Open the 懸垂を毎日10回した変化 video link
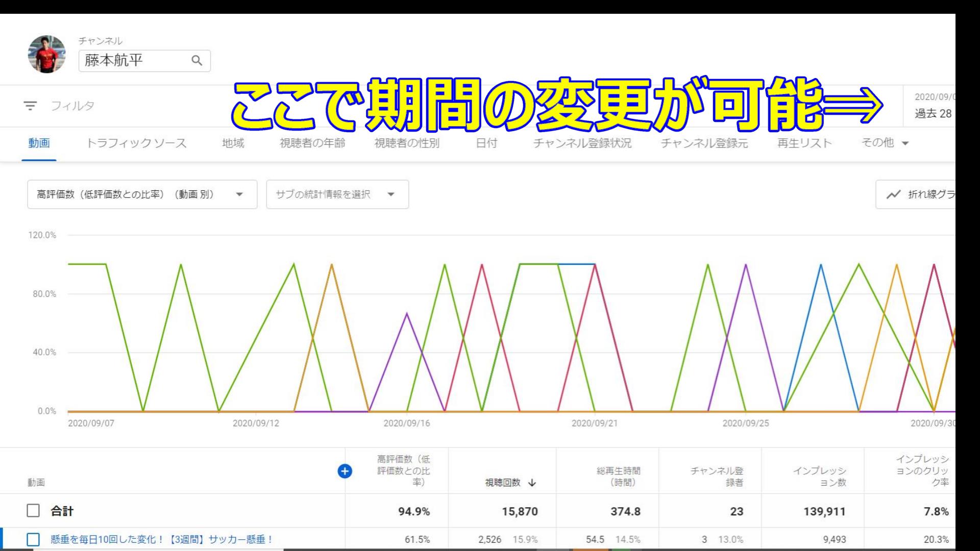 (162, 539)
